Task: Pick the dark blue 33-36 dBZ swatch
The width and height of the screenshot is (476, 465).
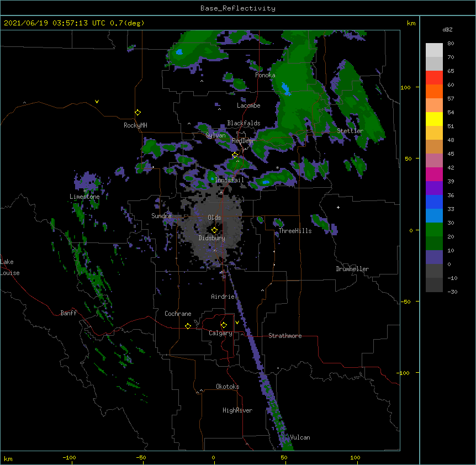Action: click(x=434, y=202)
